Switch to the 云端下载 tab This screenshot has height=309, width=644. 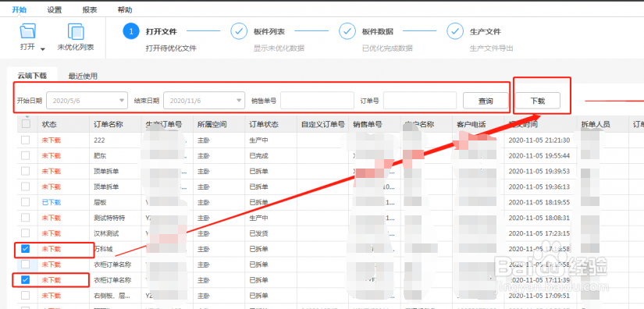pyautogui.click(x=32, y=76)
